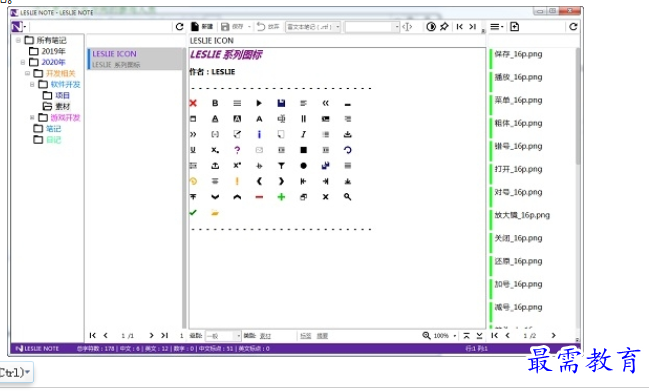This screenshot has height=392, width=649.
Task: Refresh the note list with left reload icon
Action: click(x=179, y=27)
